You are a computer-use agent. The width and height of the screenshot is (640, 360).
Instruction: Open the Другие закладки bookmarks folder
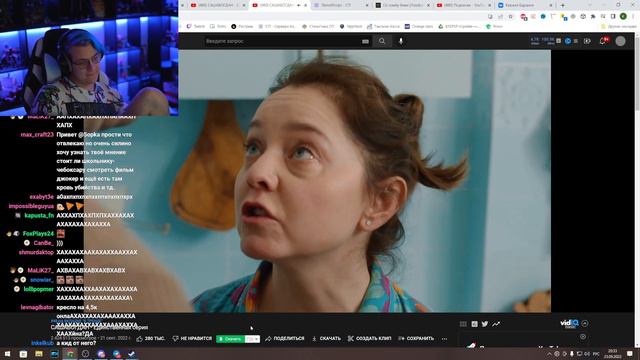(619, 26)
